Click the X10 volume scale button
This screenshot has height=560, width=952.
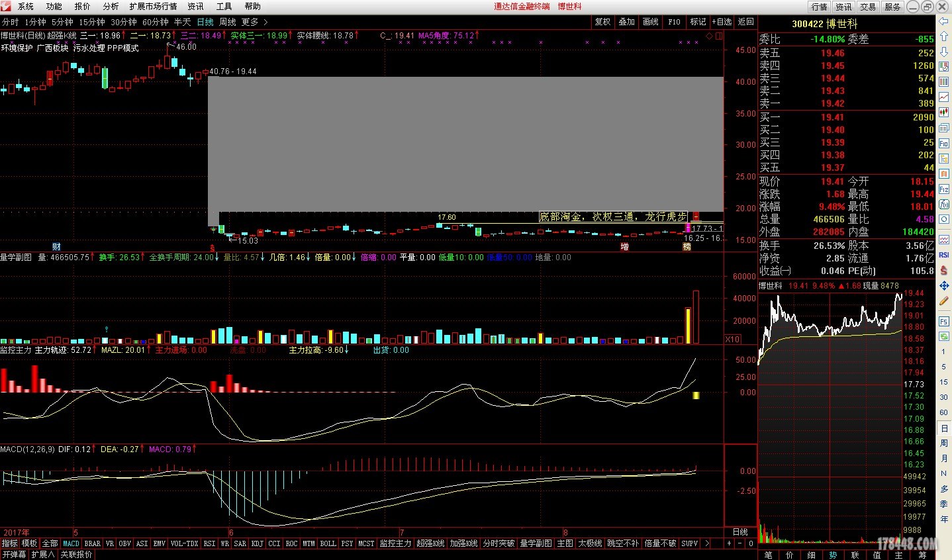point(732,339)
